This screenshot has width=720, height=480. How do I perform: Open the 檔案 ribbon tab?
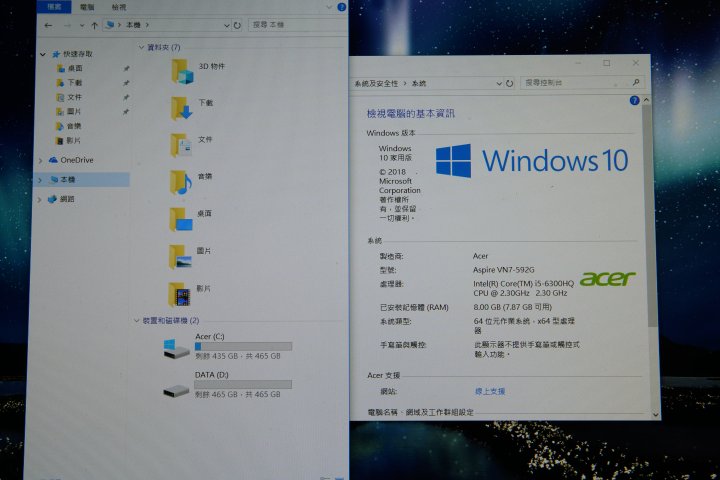tap(54, 6)
